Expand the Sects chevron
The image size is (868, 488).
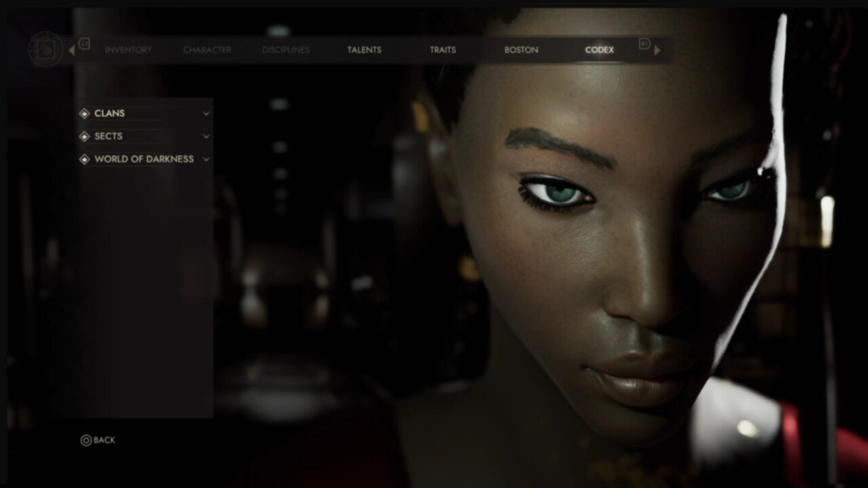coord(205,136)
